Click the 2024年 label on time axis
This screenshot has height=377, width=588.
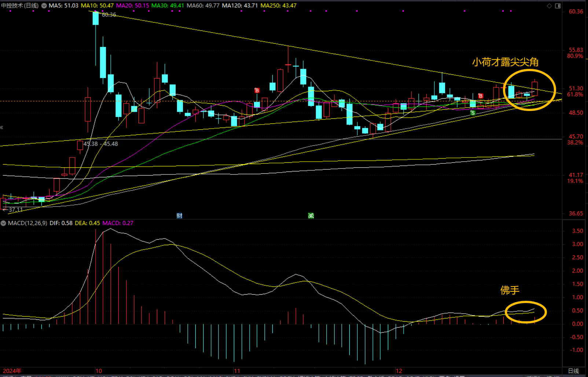click(12, 371)
